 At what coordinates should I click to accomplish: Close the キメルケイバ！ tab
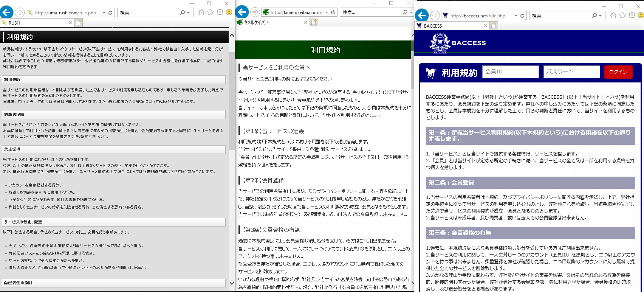coord(306,22)
